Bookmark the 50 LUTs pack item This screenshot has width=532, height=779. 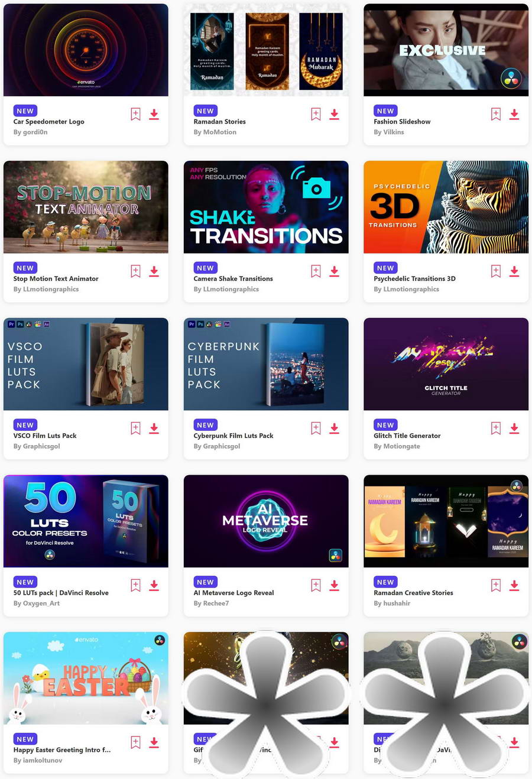(135, 586)
